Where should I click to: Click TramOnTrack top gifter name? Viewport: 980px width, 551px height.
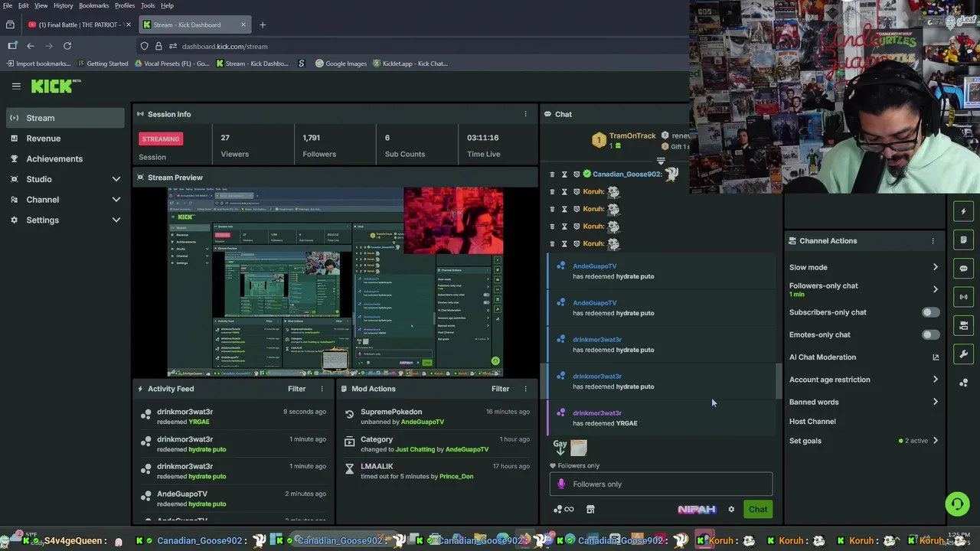click(x=632, y=136)
